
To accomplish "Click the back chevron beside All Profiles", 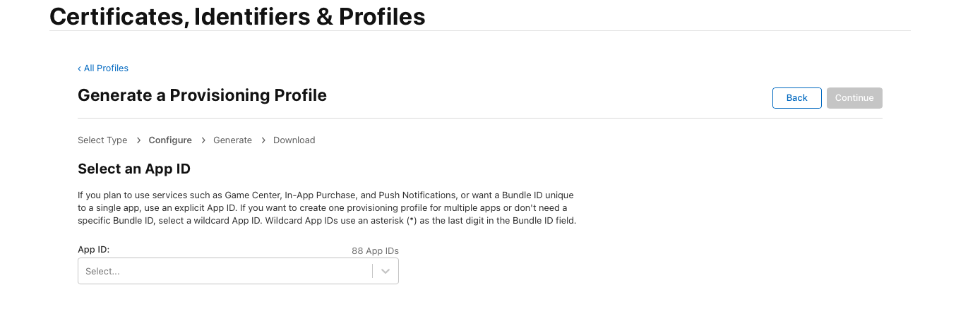I will [80, 68].
